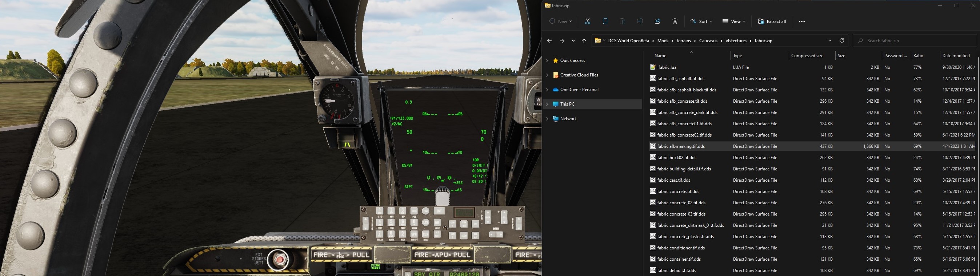Open the View dropdown
The width and height of the screenshot is (980, 276).
coord(734,21)
